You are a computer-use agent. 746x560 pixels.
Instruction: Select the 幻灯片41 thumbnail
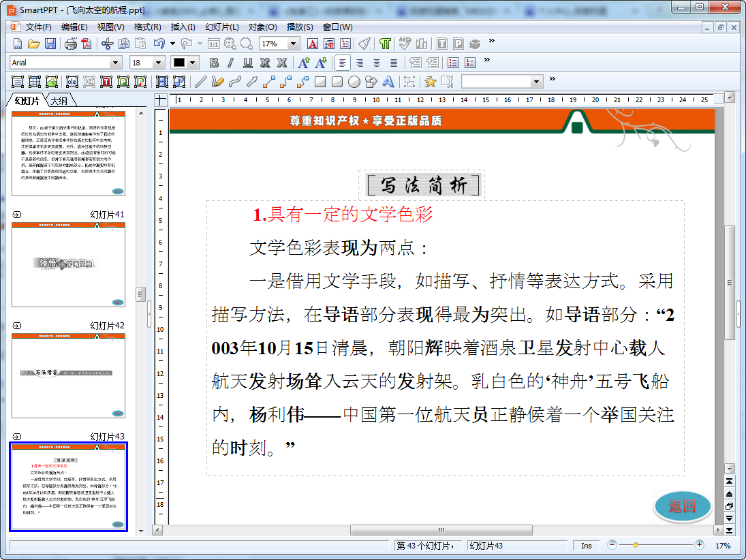coord(69,264)
